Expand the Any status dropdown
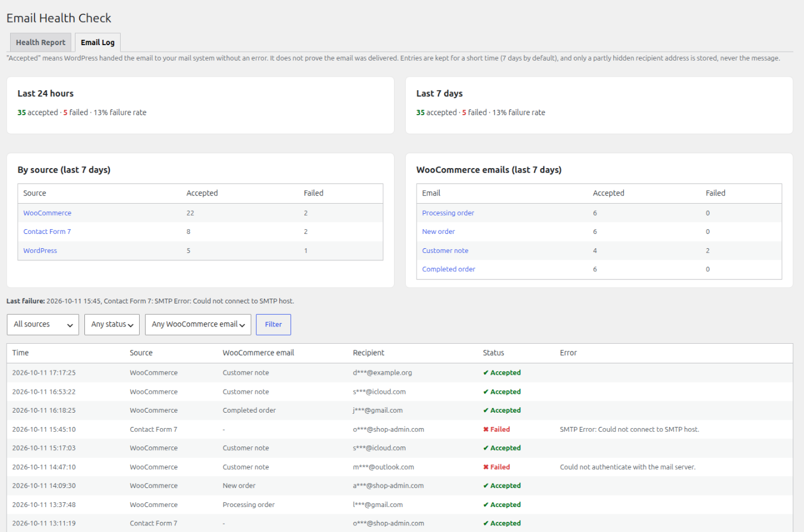The width and height of the screenshot is (804, 532). click(112, 325)
